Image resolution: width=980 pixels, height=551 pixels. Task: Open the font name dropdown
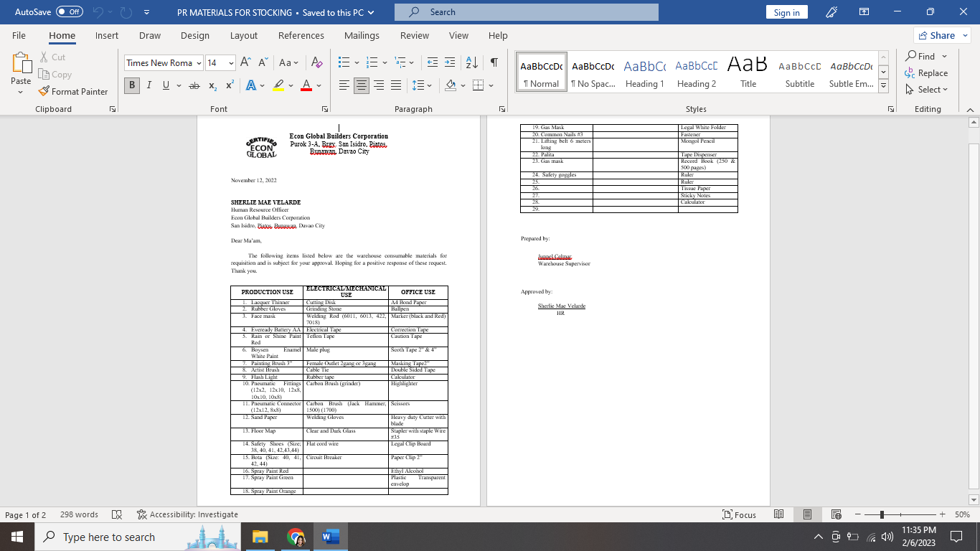tap(198, 63)
